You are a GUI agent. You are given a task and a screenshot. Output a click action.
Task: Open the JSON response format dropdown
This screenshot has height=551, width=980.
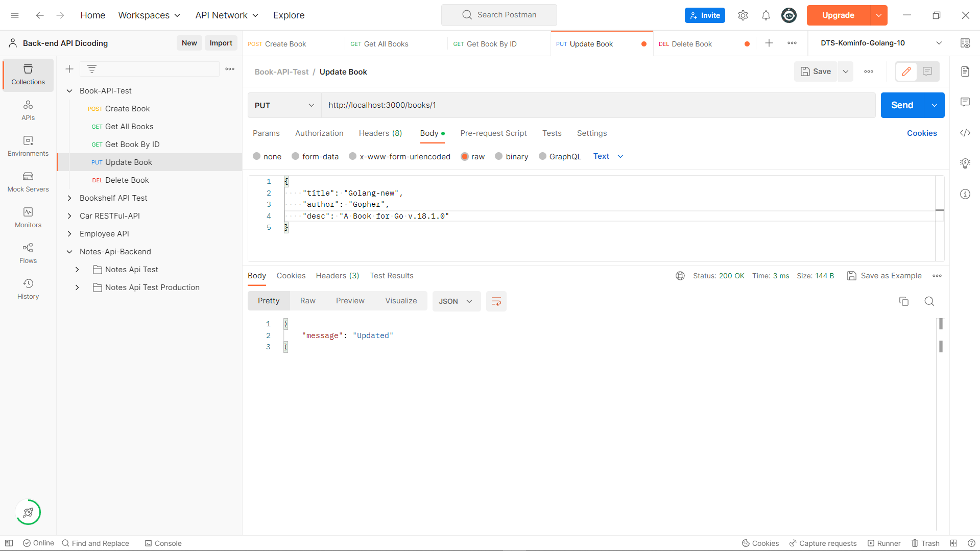click(456, 301)
